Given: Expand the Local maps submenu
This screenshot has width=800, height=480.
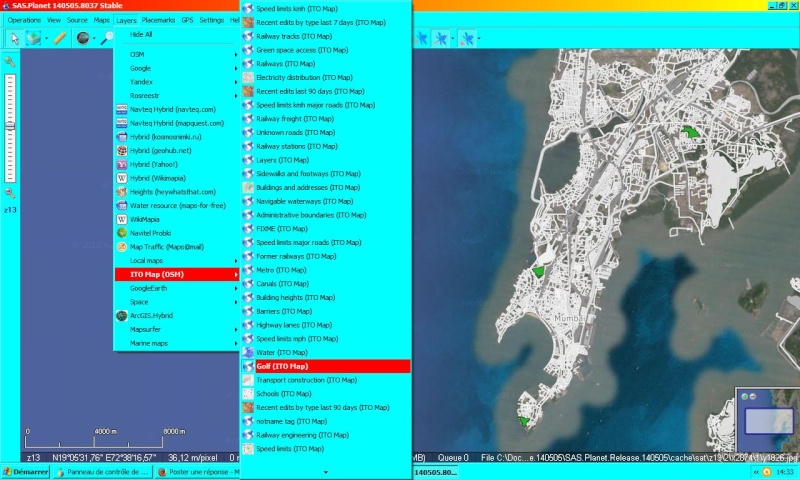Looking at the screenshot, I should coord(177,261).
